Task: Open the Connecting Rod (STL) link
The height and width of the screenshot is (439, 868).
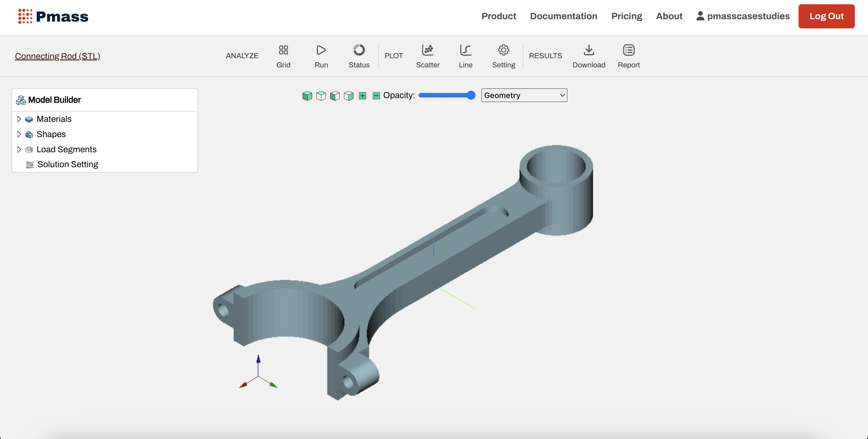Action: point(58,56)
